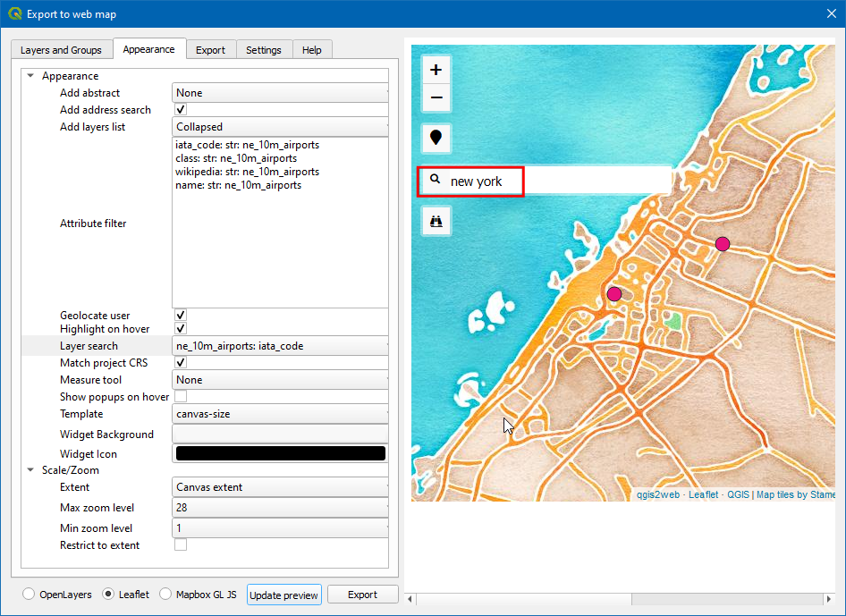846x616 pixels.
Task: Click the Export button at bottom
Action: click(362, 595)
